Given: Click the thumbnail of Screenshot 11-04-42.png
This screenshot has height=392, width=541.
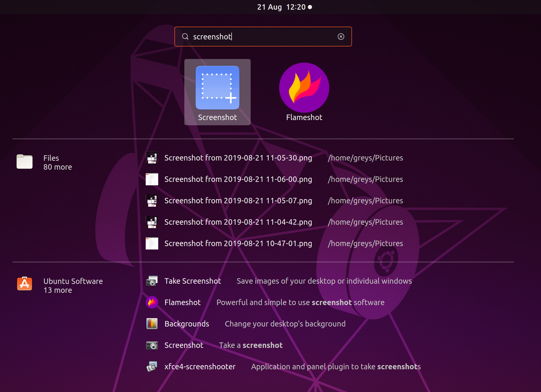Looking at the screenshot, I should (x=152, y=222).
